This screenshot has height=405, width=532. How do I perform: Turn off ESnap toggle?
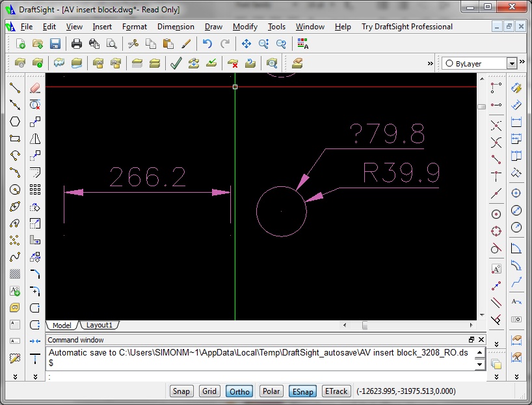tap(302, 391)
